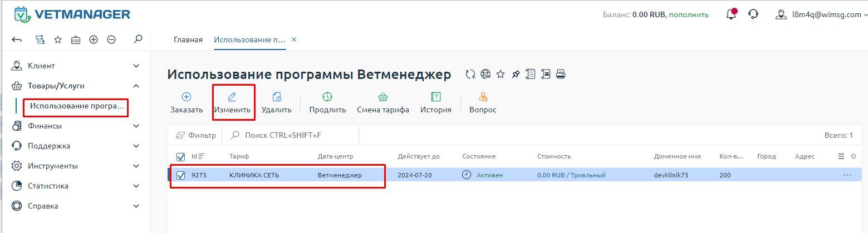868x233 pixels.
Task: Click the Доменное имя column header
Action: 677,156
